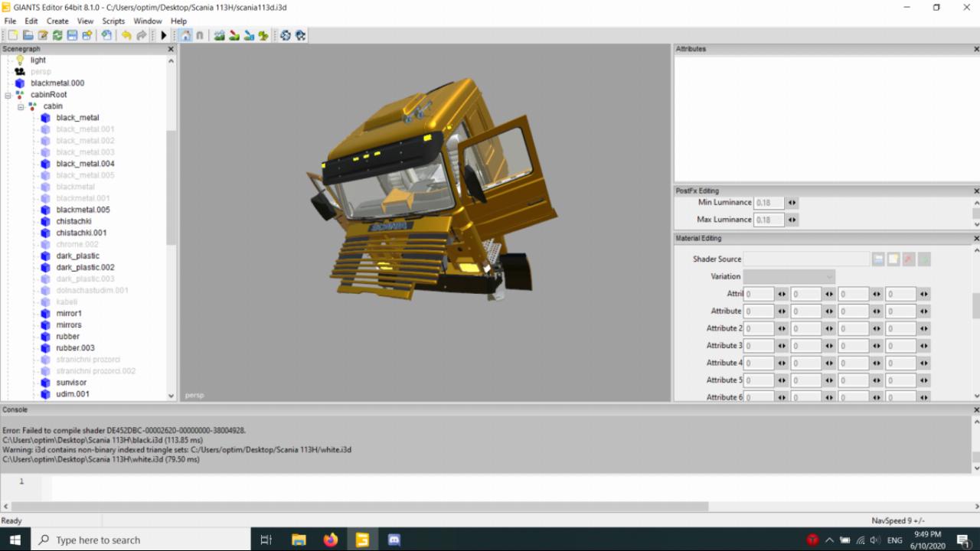The height and width of the screenshot is (551, 980).
Task: Click the first Attribute 2 stepper arrows
Action: [x=782, y=328]
